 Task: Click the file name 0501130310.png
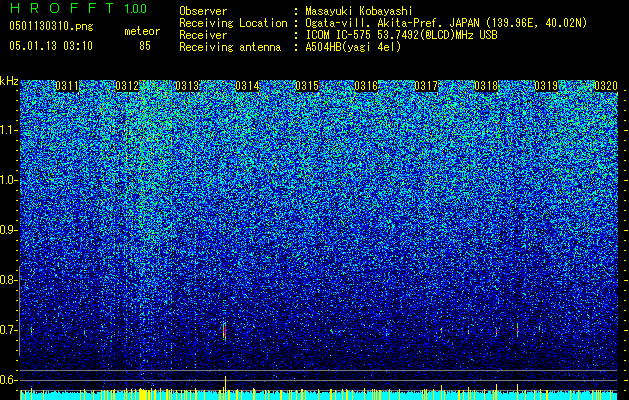51,26
